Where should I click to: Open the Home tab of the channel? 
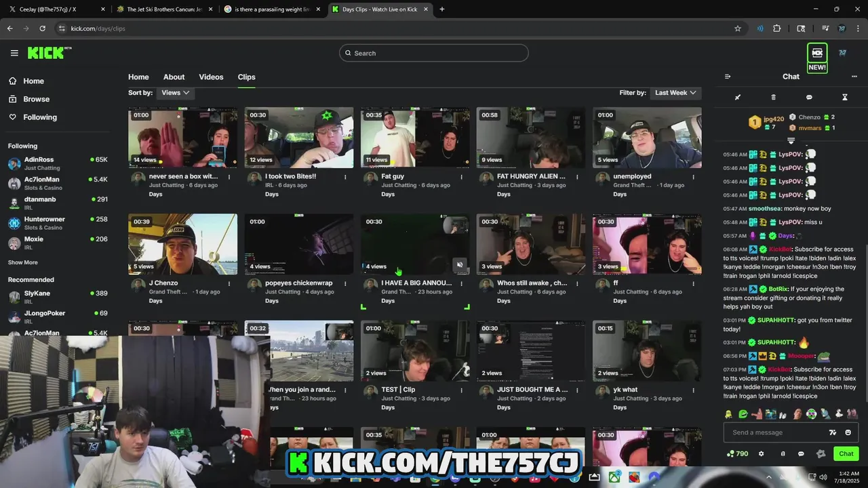(138, 77)
